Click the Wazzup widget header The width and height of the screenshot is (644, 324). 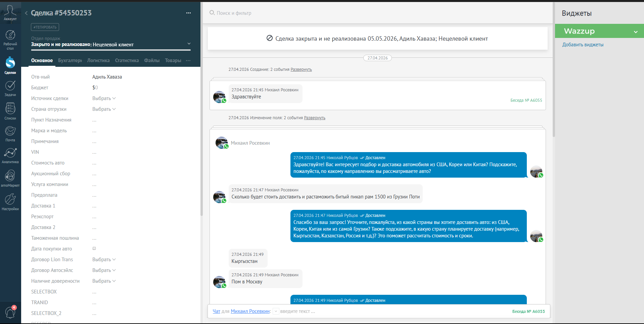click(599, 31)
